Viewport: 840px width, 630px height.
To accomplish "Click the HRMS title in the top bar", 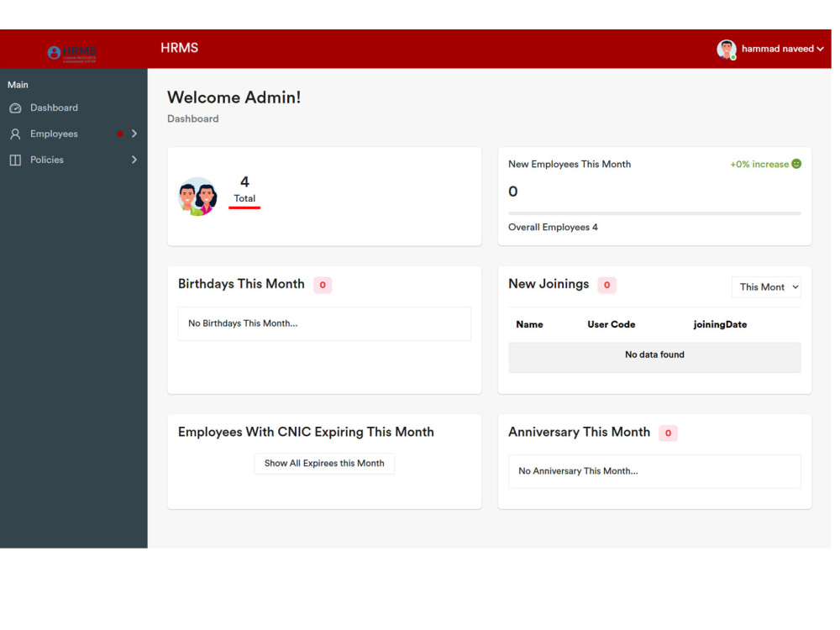I will [x=180, y=48].
